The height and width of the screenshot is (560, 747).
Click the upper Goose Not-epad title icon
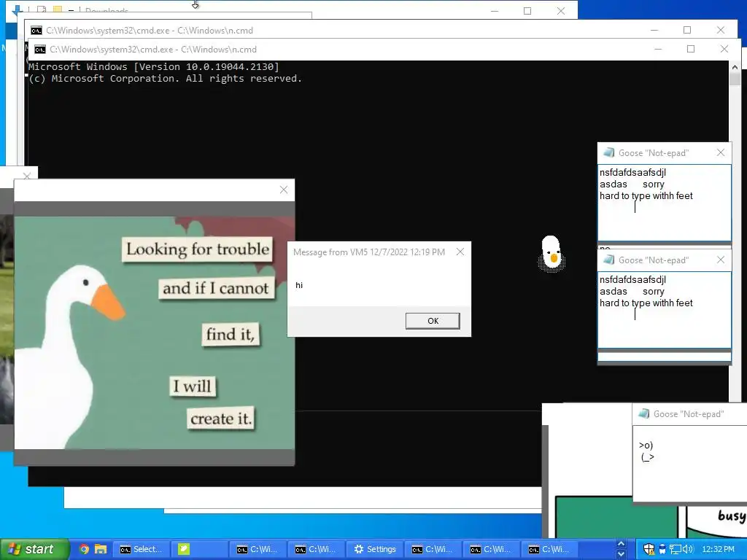point(608,153)
